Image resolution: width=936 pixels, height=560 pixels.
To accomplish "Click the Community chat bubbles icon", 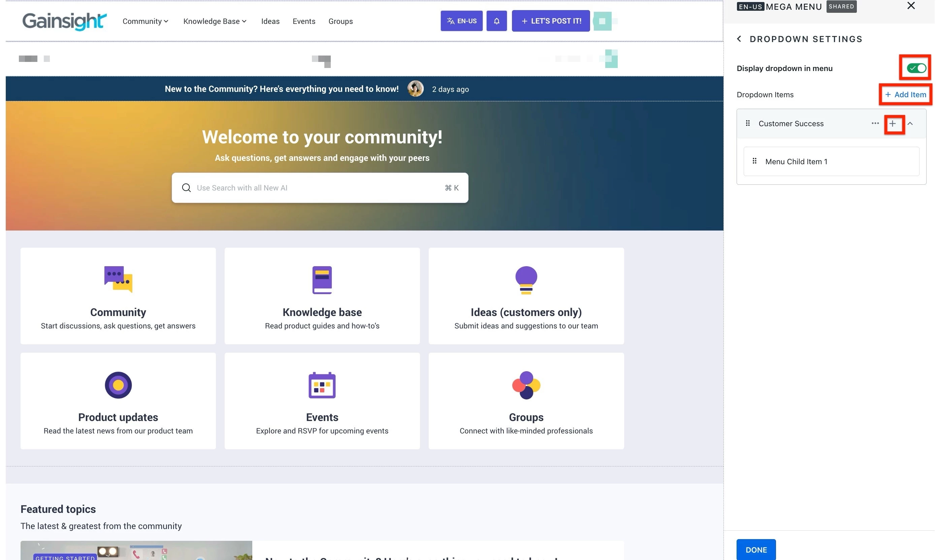I will click(118, 279).
